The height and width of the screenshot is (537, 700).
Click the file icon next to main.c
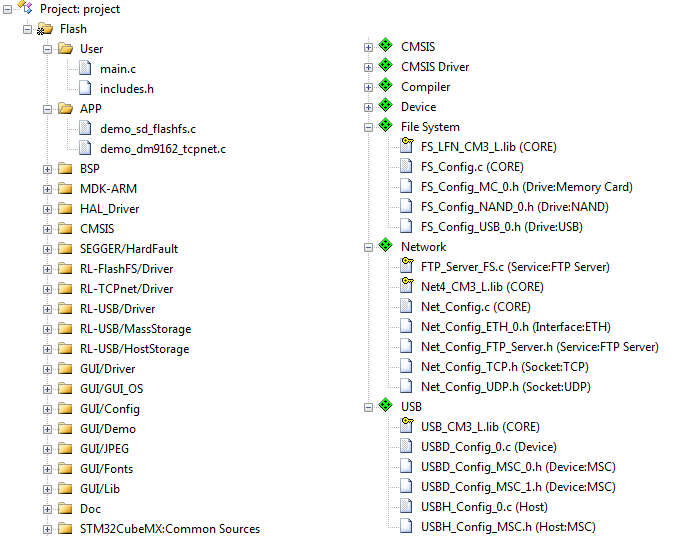pyautogui.click(x=85, y=68)
